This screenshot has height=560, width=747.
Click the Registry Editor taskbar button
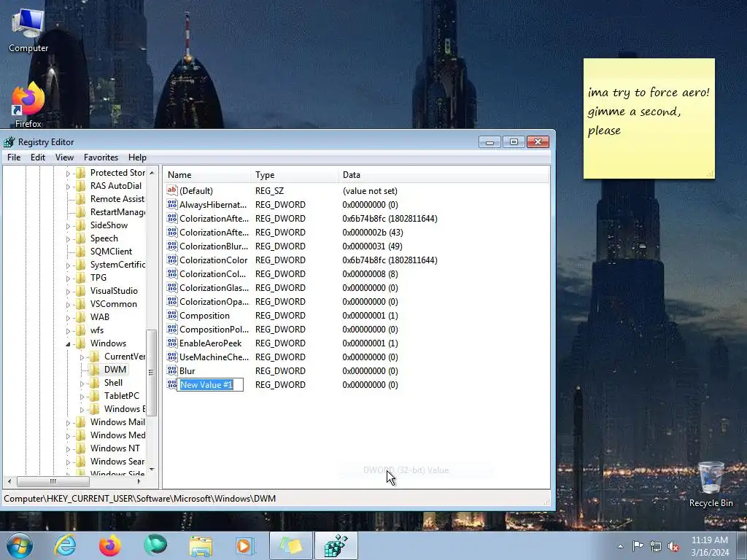(x=336, y=545)
